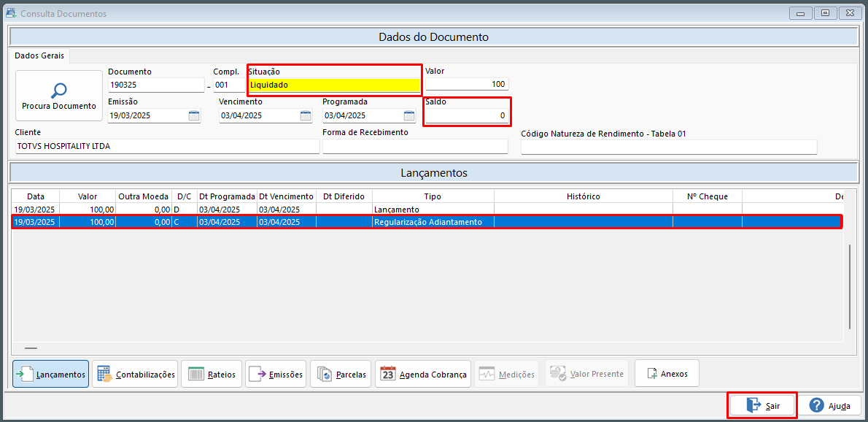The width and height of the screenshot is (868, 422).
Task: Click the Histórico column header
Action: (584, 196)
